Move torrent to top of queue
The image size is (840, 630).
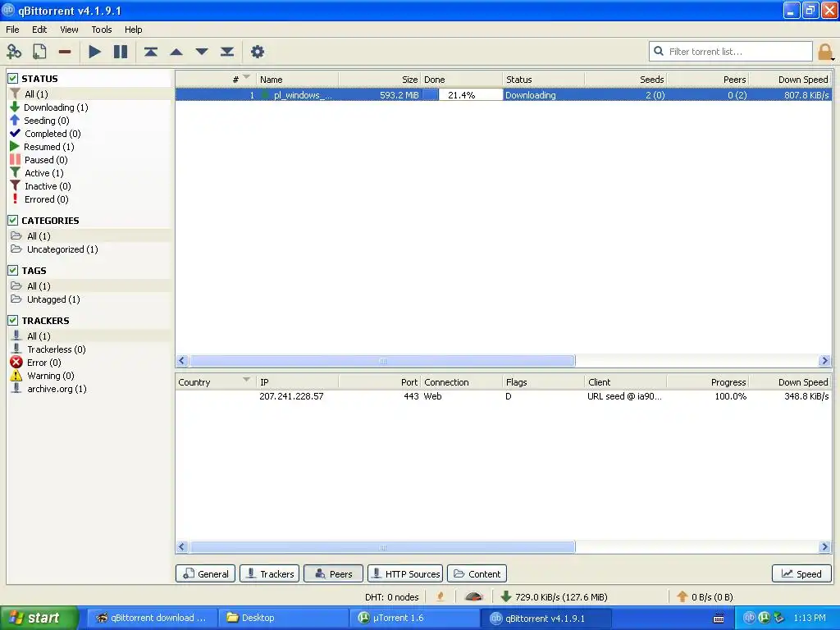(x=151, y=52)
